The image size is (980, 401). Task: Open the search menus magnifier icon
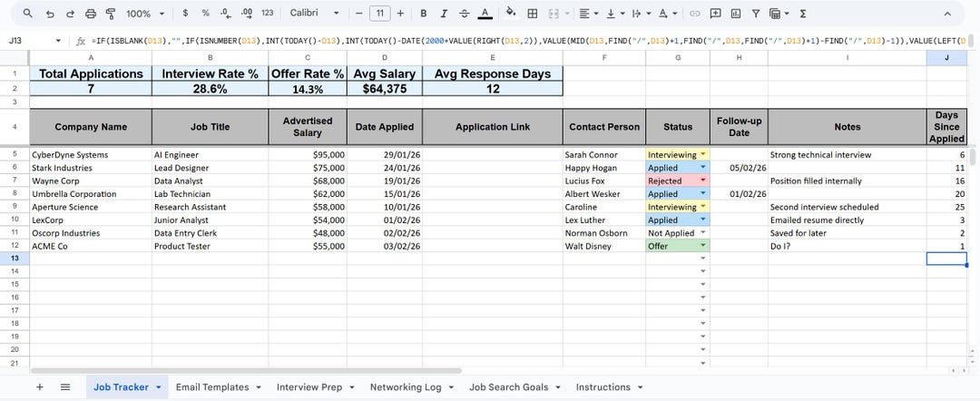coord(28,13)
